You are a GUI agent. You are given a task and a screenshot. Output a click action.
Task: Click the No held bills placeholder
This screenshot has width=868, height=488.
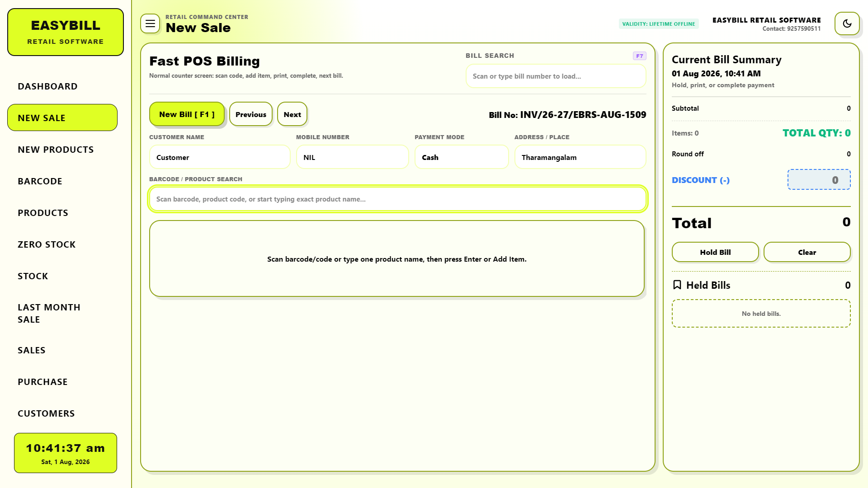(x=761, y=313)
